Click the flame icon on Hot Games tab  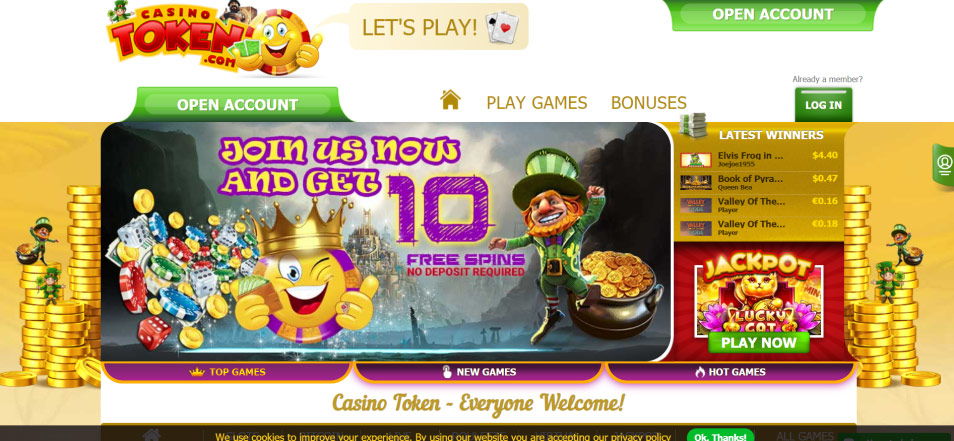(700, 372)
